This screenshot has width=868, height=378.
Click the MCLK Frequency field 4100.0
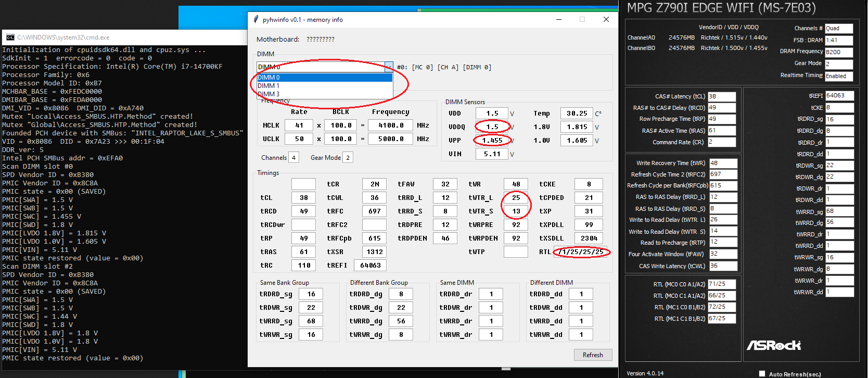click(x=391, y=125)
